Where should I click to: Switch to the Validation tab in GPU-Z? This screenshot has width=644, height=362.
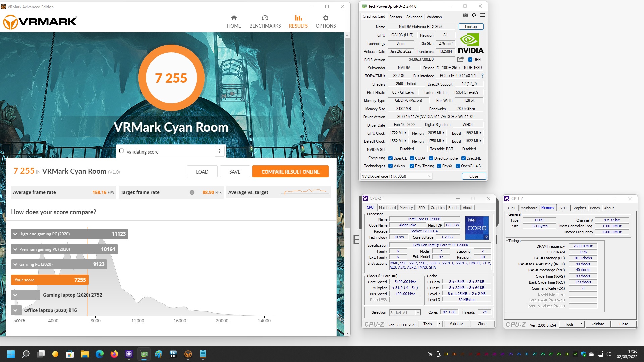(434, 17)
